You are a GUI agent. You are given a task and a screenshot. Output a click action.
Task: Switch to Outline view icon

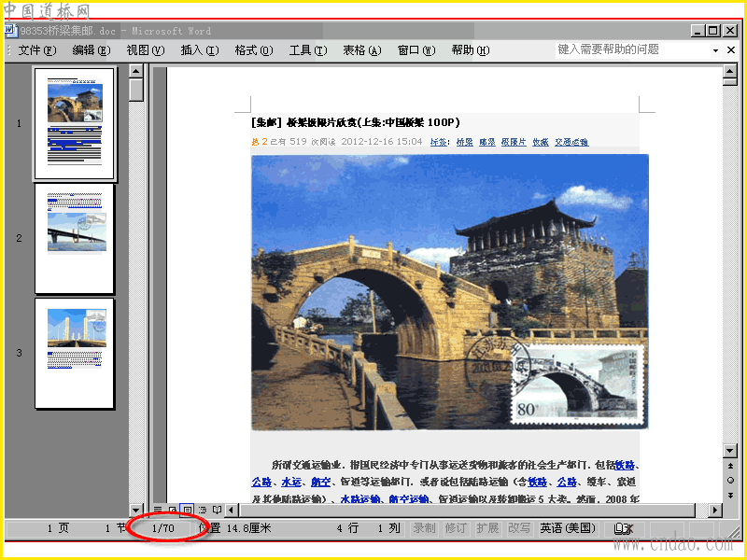(x=203, y=510)
